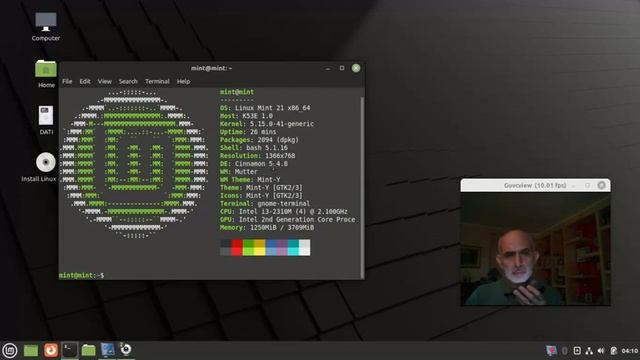Screen dimensions: 640x360
Task: Click the 'GPU: Intel 2nd Generation Core' line
Action: pyautogui.click(x=287, y=219)
